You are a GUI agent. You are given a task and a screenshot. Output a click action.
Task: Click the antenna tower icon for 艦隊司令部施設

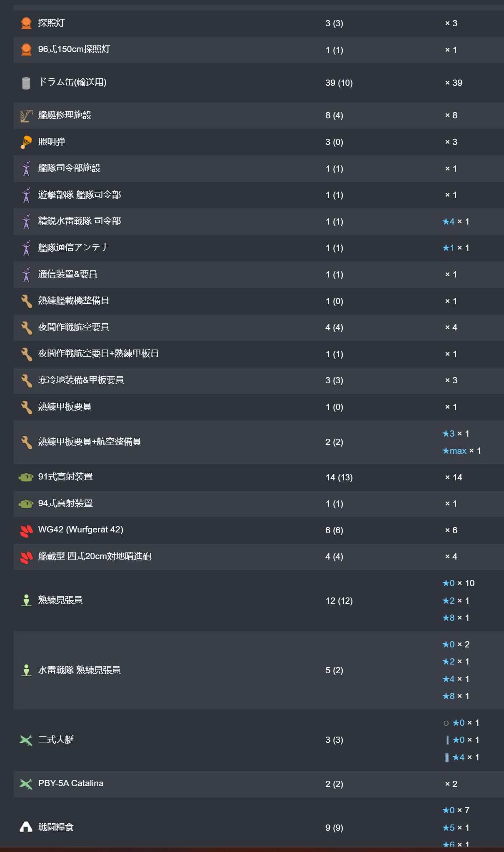[26, 169]
